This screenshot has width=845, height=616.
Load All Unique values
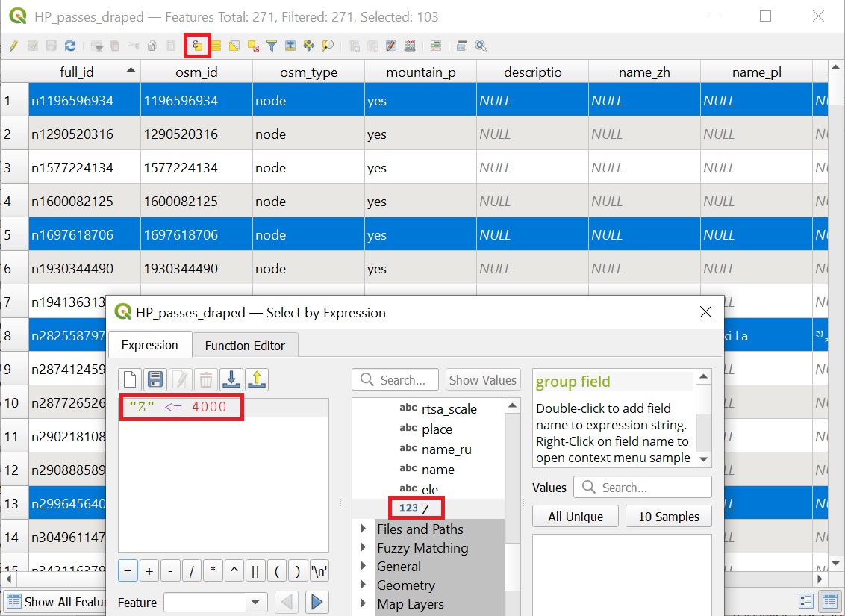click(x=576, y=516)
